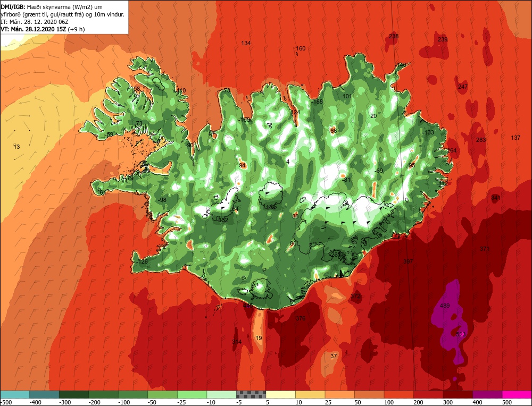This screenshot has height=406, width=532.
Task: Click the map value "95" in eastern Iceland
Action: point(412,165)
